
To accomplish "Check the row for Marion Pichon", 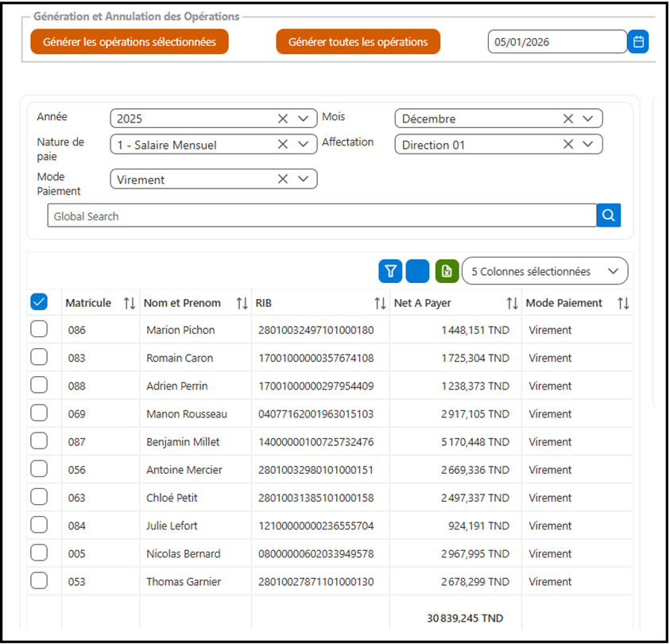I will (x=39, y=329).
